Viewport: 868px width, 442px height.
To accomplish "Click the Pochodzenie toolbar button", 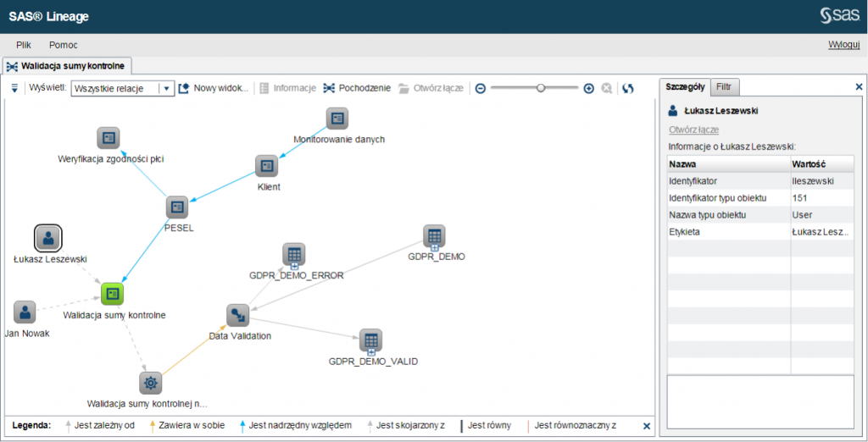I will [357, 88].
